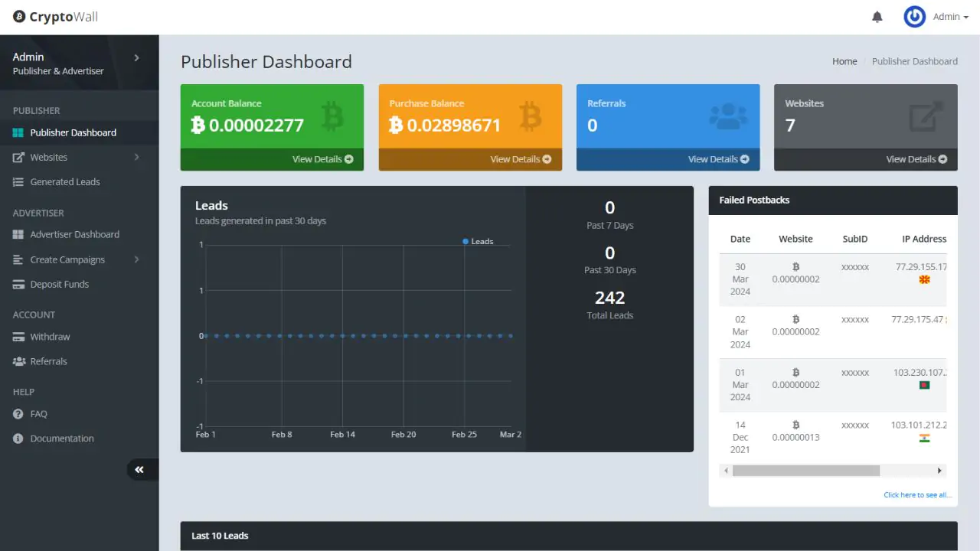Click the group icon on the Referrals card
Viewport: 980px width, 551px height.
tap(727, 116)
